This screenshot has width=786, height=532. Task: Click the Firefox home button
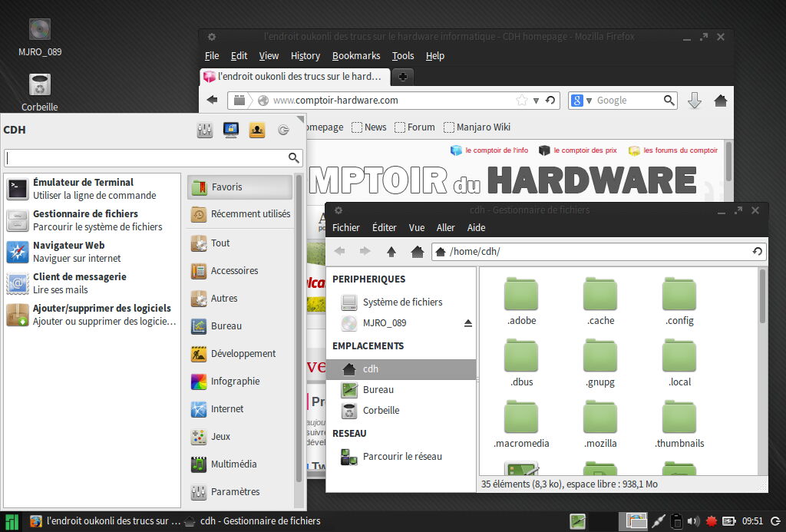(720, 100)
